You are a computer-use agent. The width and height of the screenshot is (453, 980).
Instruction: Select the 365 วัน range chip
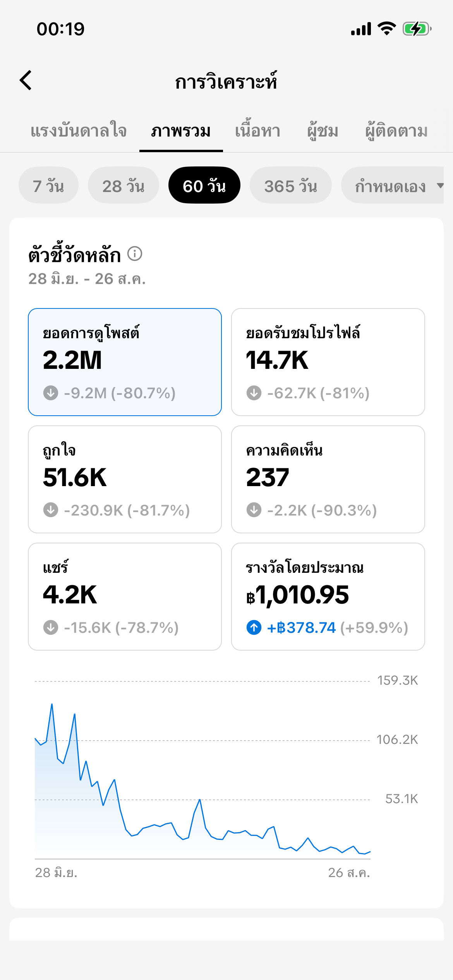tap(291, 185)
